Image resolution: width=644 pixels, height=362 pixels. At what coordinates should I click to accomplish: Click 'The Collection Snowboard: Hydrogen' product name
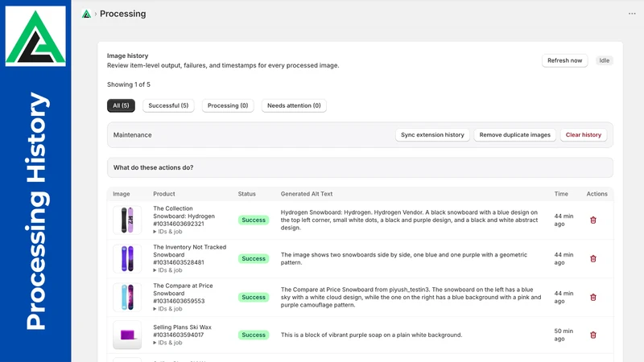tap(184, 212)
